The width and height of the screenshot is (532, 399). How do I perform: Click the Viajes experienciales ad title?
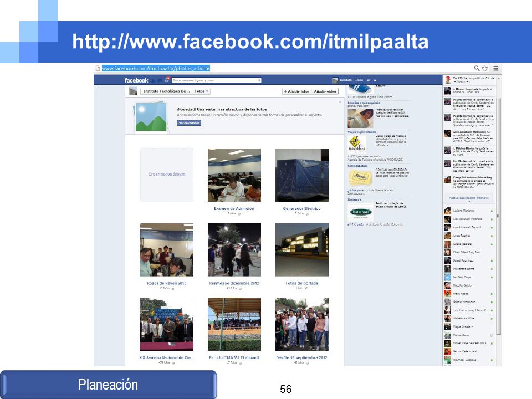[362, 132]
